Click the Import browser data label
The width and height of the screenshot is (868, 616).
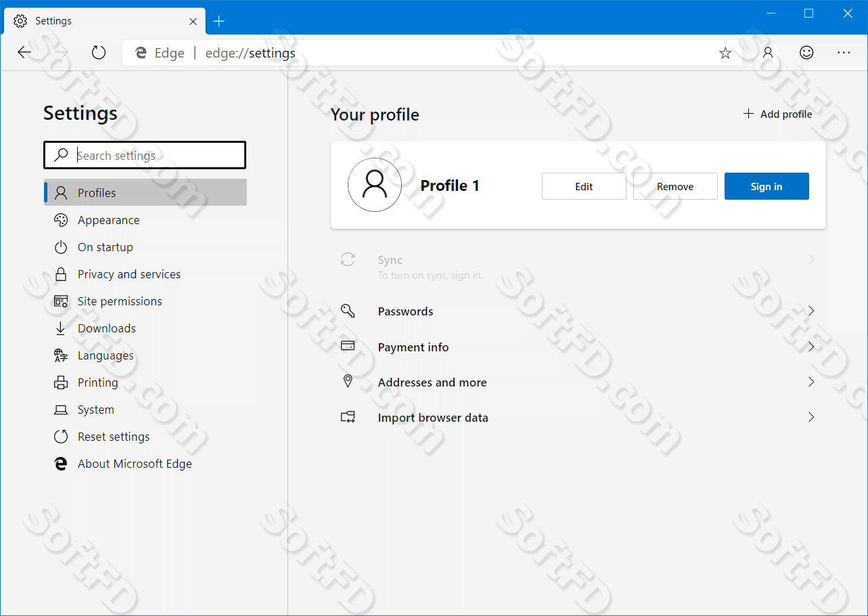(433, 418)
